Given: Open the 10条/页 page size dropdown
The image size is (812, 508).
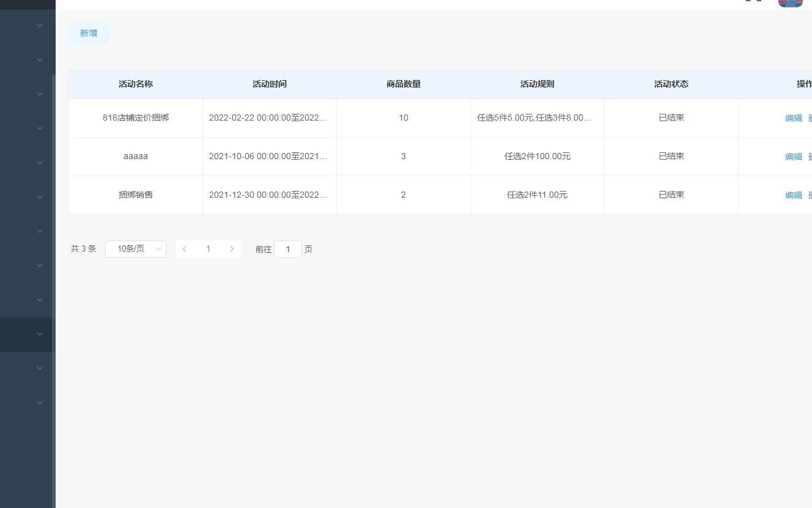Looking at the screenshot, I should click(136, 249).
